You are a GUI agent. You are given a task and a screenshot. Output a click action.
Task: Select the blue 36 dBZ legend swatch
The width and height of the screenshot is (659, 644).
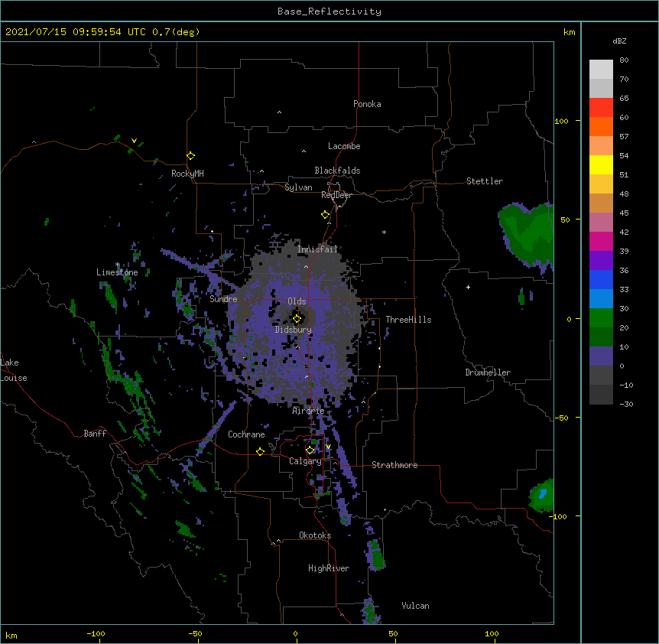[601, 279]
